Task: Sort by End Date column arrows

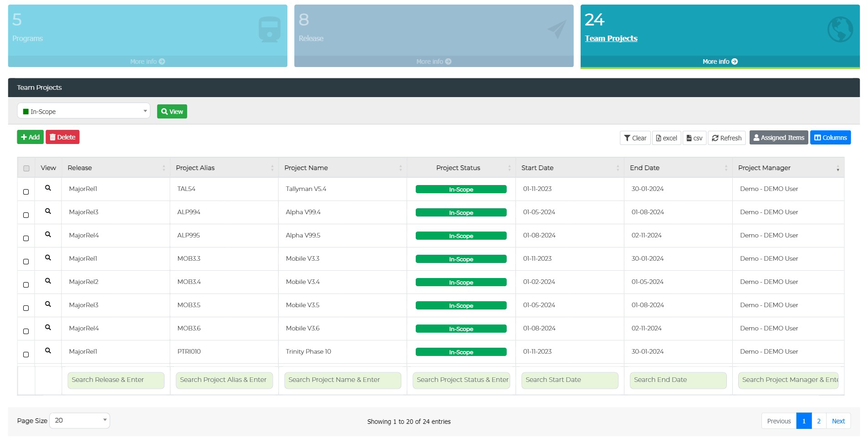Action: point(726,168)
